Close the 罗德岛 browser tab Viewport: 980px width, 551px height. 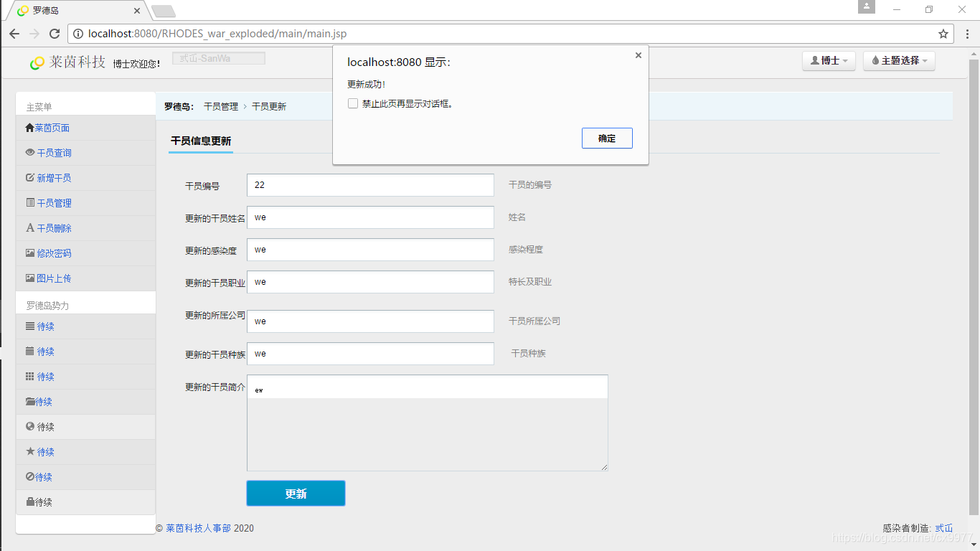point(137,11)
